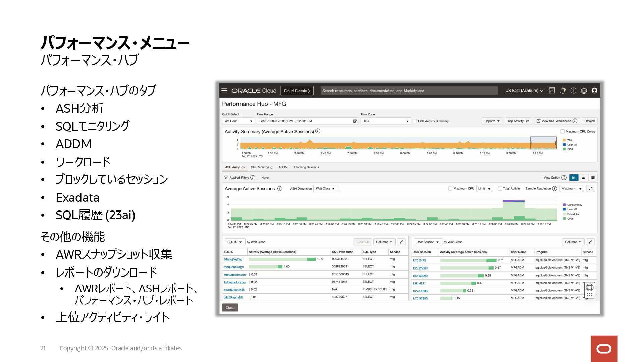644x362 pixels.
Task: Open the language globe icon
Action: tap(584, 90)
